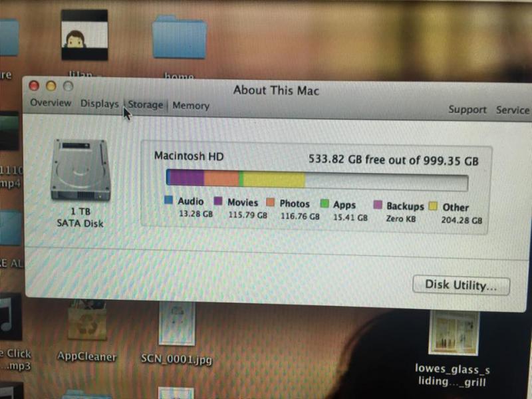Viewport: 532px width, 399px height.
Task: Click the "13.28 GB" Audio value
Action: 196,213
